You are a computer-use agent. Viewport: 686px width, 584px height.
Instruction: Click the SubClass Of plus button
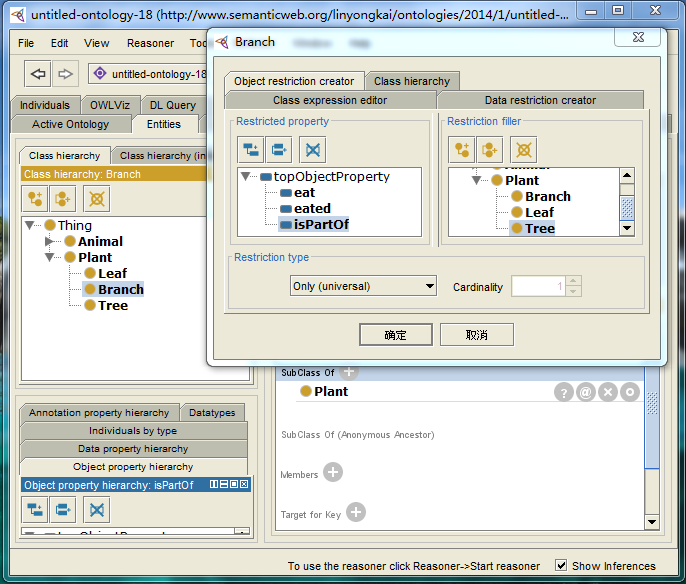tap(349, 372)
